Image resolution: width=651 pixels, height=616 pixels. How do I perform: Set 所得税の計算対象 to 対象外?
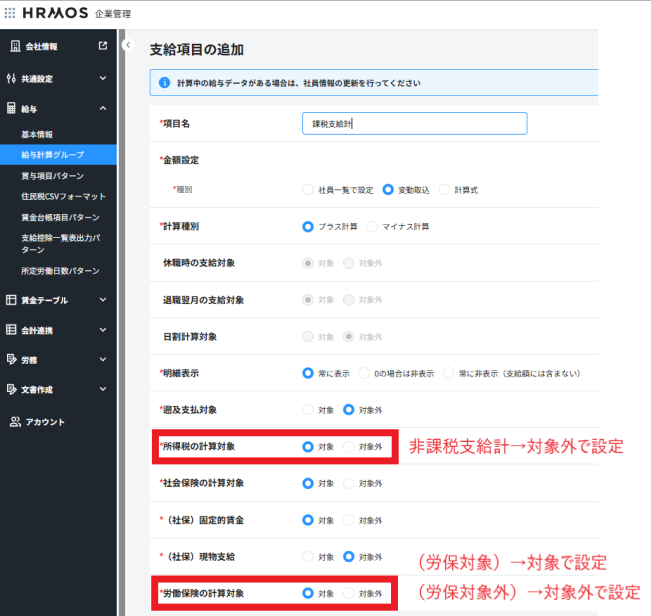pyautogui.click(x=349, y=447)
